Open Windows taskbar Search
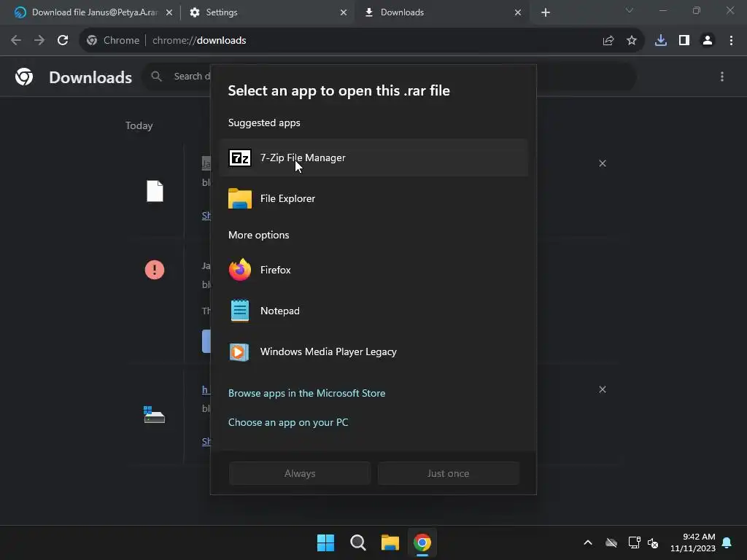 pos(357,542)
